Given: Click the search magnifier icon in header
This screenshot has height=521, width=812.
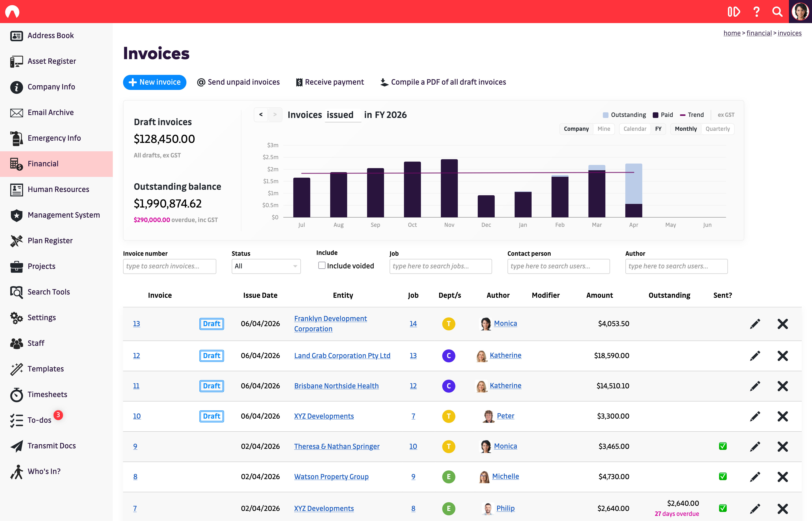Looking at the screenshot, I should pyautogui.click(x=777, y=12).
